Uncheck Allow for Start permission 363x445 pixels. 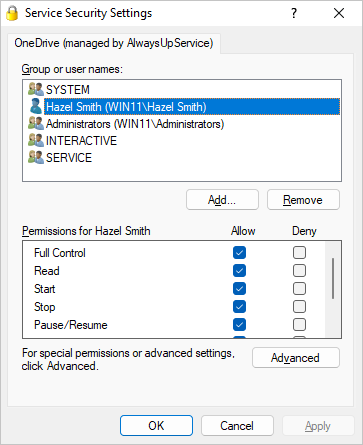[239, 289]
